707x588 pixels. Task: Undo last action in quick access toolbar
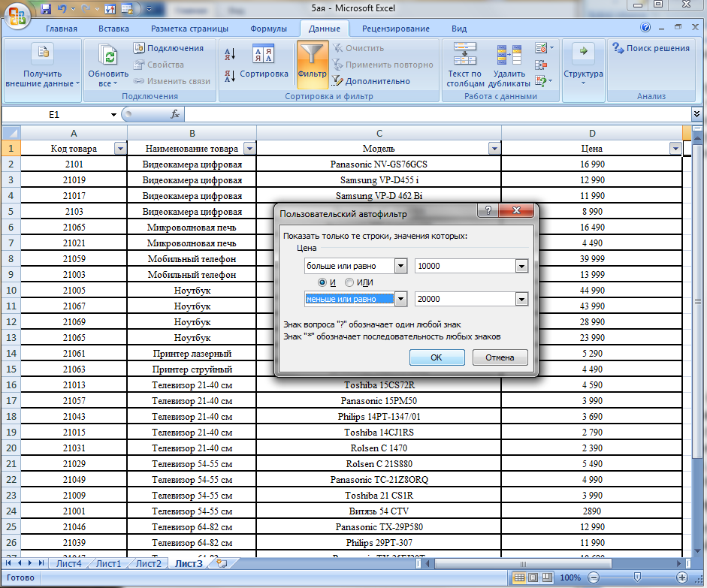pyautogui.click(x=62, y=8)
